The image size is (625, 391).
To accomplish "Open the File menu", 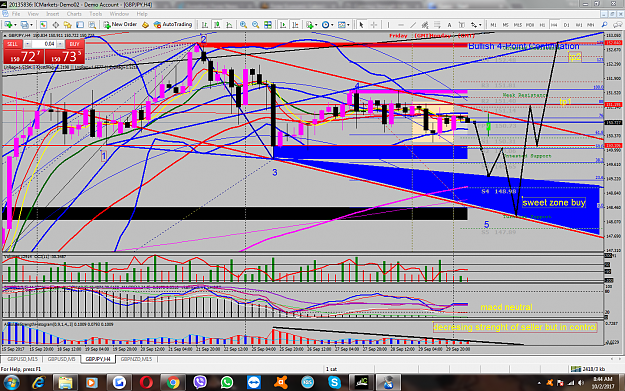I will 16,14.
